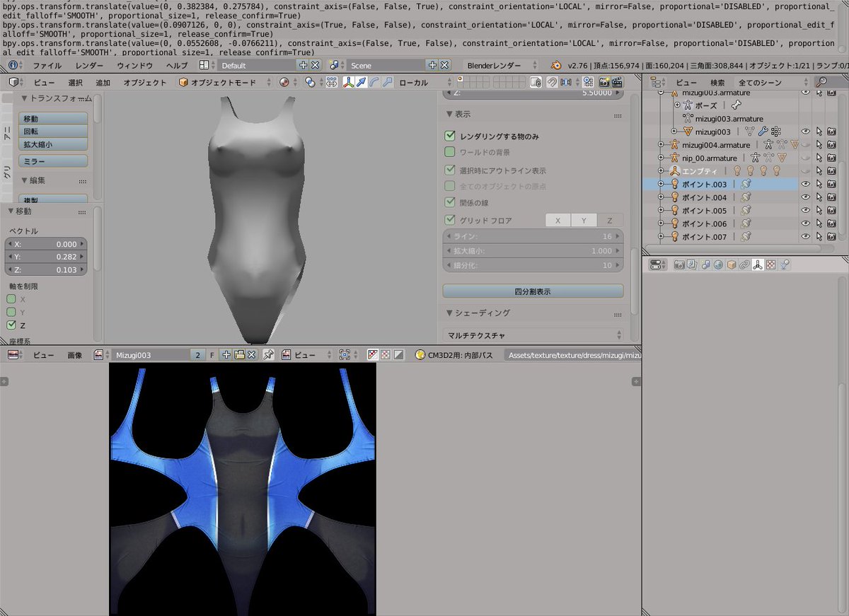Toggle the 3D manipulator axes icon

[x=348, y=83]
